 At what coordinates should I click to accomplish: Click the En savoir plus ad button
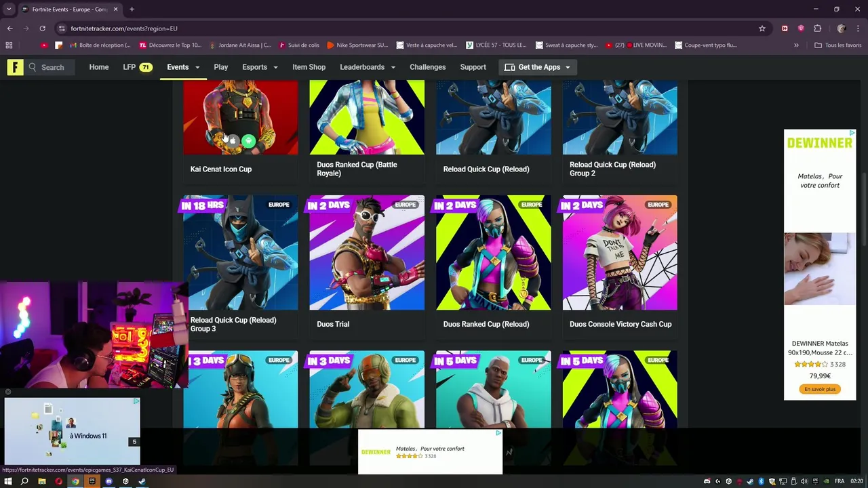pos(820,389)
